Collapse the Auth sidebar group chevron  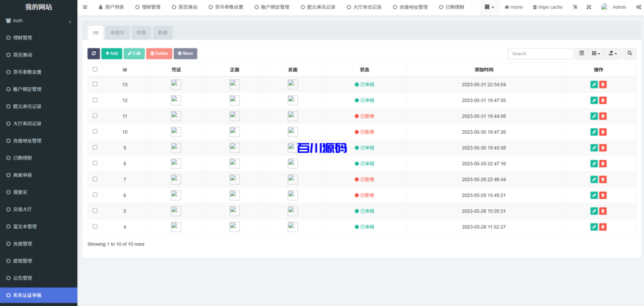point(70,22)
